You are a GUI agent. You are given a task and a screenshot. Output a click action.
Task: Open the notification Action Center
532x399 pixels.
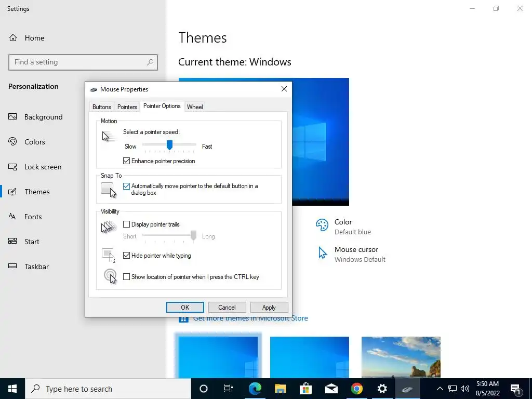(x=516, y=389)
